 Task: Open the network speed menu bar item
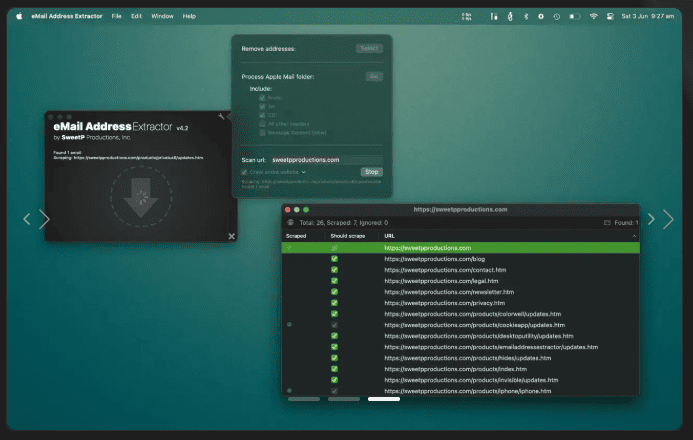(467, 16)
